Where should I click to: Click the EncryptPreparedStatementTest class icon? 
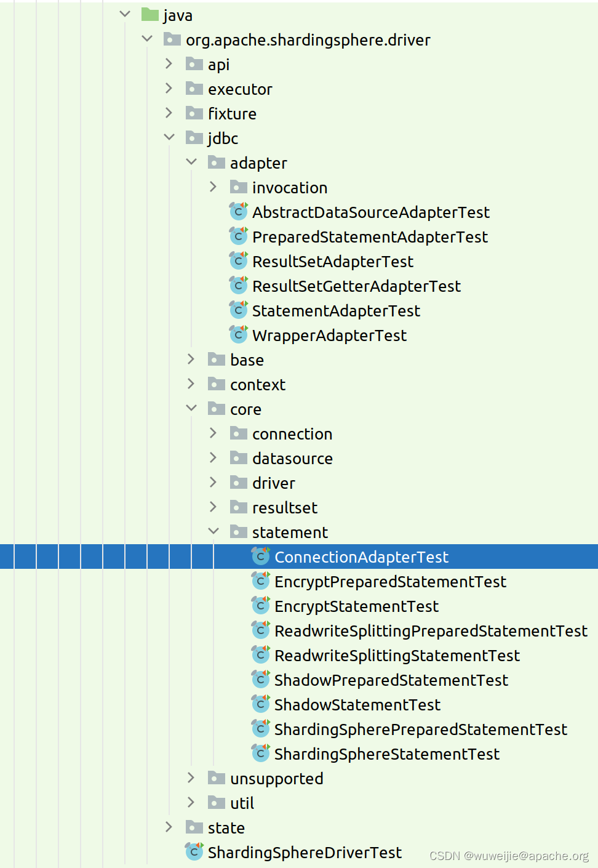click(260, 581)
